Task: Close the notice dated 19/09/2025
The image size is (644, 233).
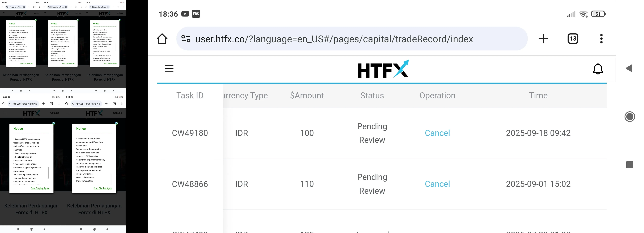Action: coord(117,123)
